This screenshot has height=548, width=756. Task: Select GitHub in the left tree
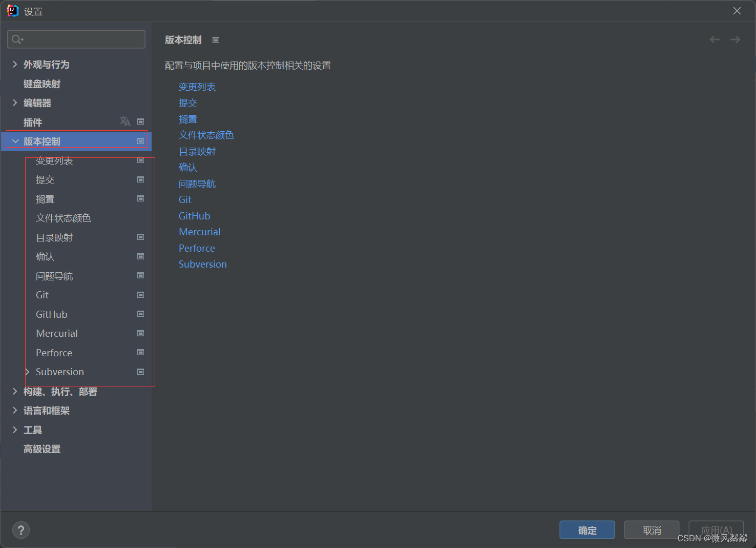coord(52,314)
